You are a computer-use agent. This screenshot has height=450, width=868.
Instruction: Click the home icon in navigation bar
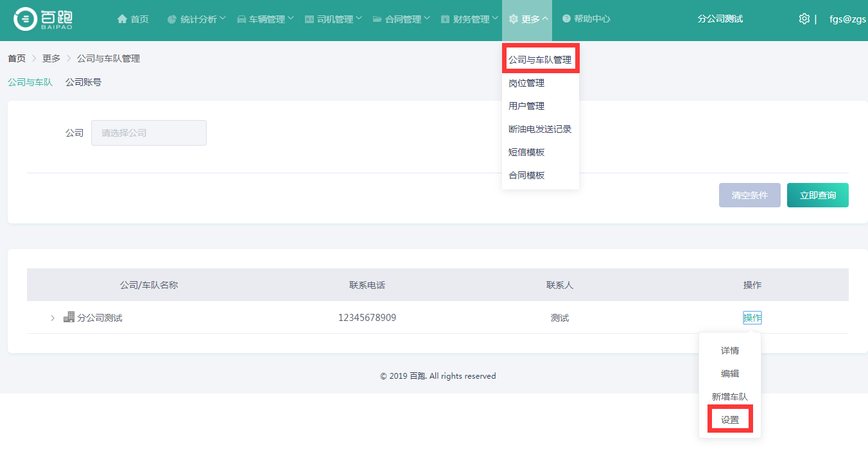[x=122, y=19]
